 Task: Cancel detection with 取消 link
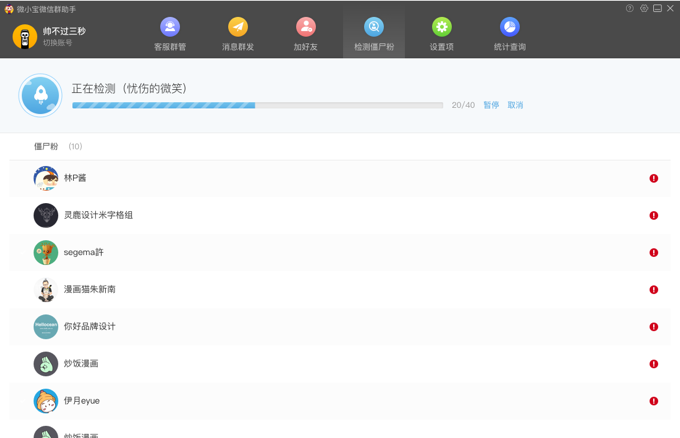515,105
